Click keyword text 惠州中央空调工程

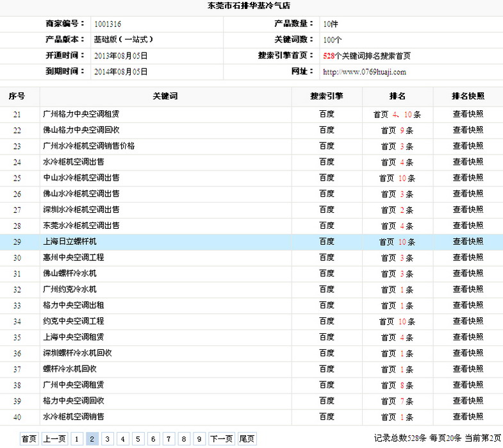[x=74, y=258]
